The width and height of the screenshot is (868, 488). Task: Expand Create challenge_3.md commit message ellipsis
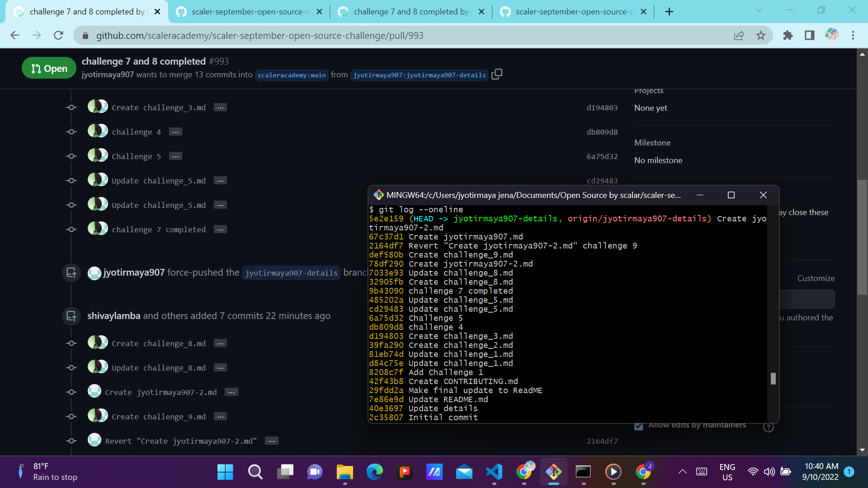click(220, 108)
